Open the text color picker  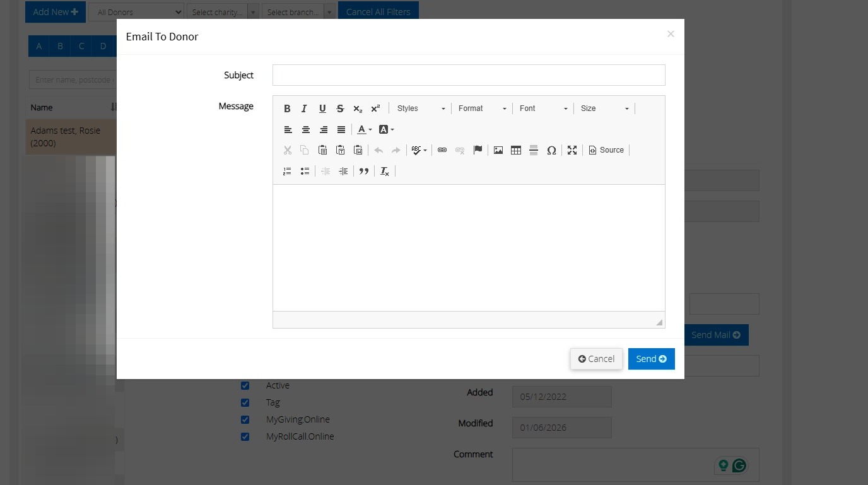[365, 129]
